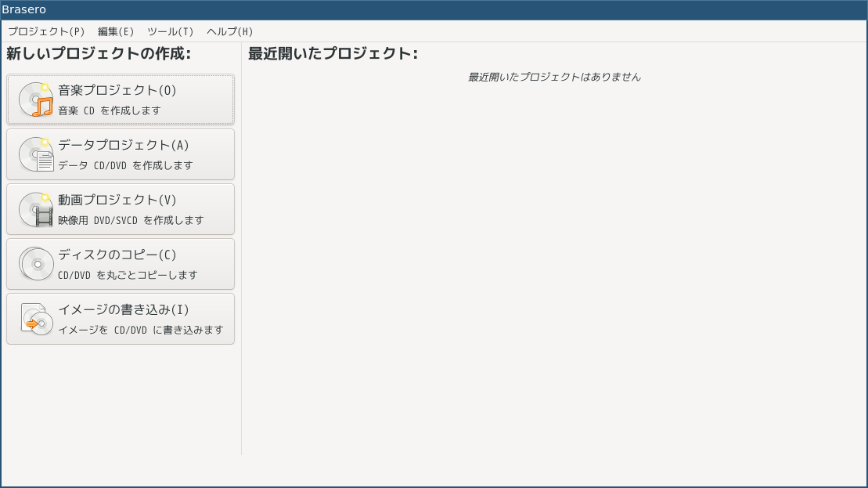The width and height of the screenshot is (868, 488).
Task: Create a データプロジェクト(A) data project
Action: pyautogui.click(x=121, y=154)
